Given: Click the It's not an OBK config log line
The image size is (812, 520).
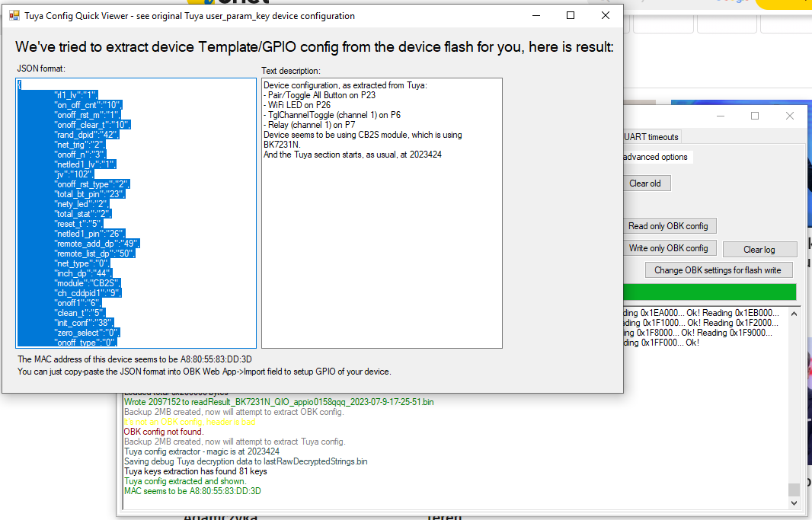Looking at the screenshot, I should pos(190,422).
